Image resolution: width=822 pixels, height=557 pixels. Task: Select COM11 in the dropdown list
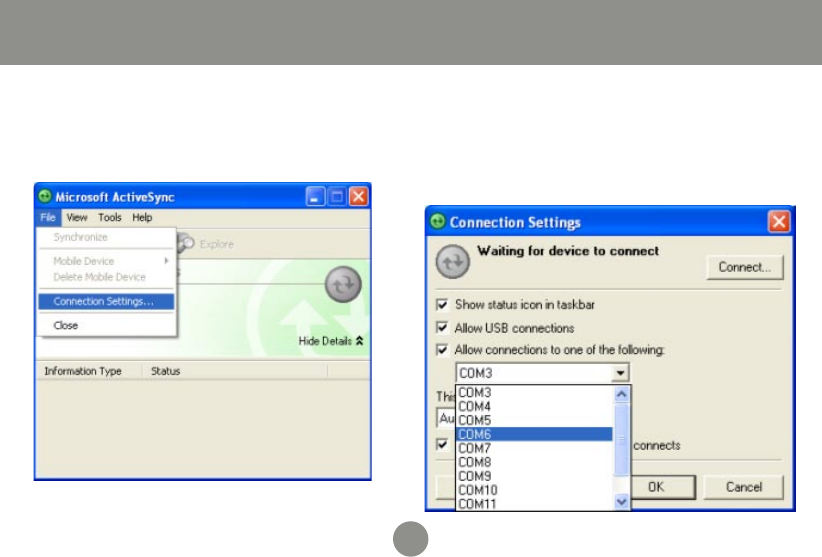(534, 504)
